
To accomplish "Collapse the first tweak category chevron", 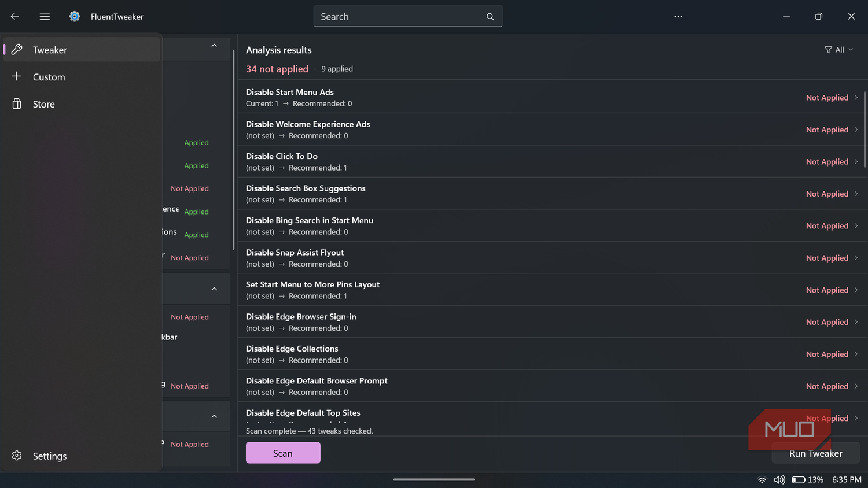I will 214,45.
